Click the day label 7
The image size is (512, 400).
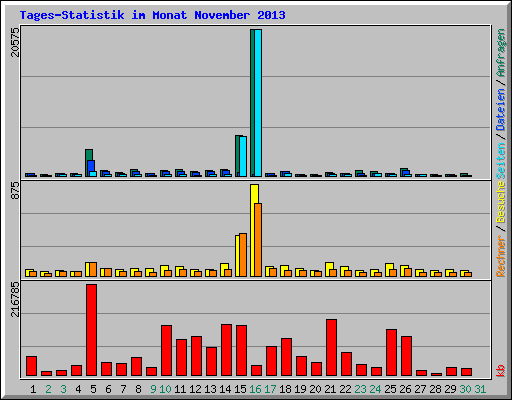124,389
